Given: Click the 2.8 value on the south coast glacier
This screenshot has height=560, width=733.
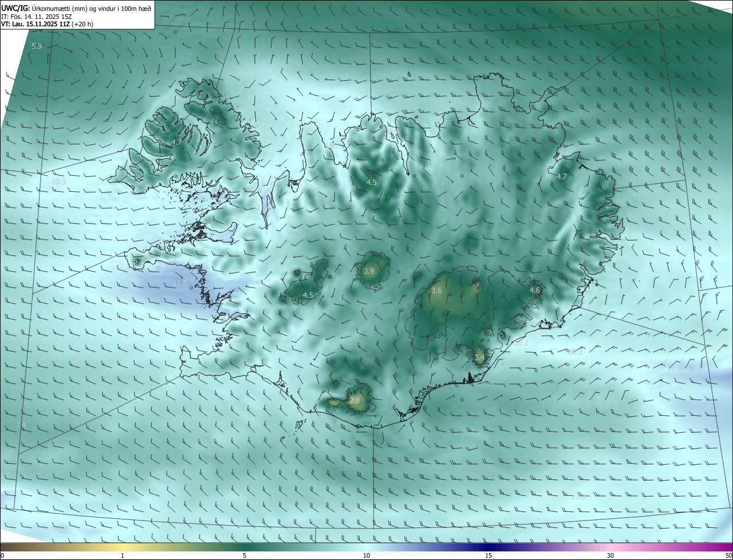Looking at the screenshot, I should click(x=354, y=400).
